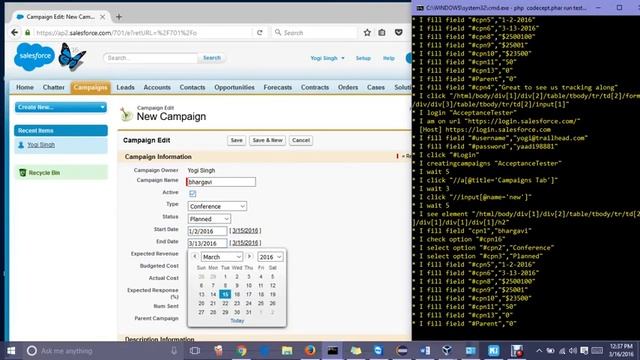Screen dimensions: 640x360
Task: Click the Today link in calendar
Action: (x=237, y=320)
